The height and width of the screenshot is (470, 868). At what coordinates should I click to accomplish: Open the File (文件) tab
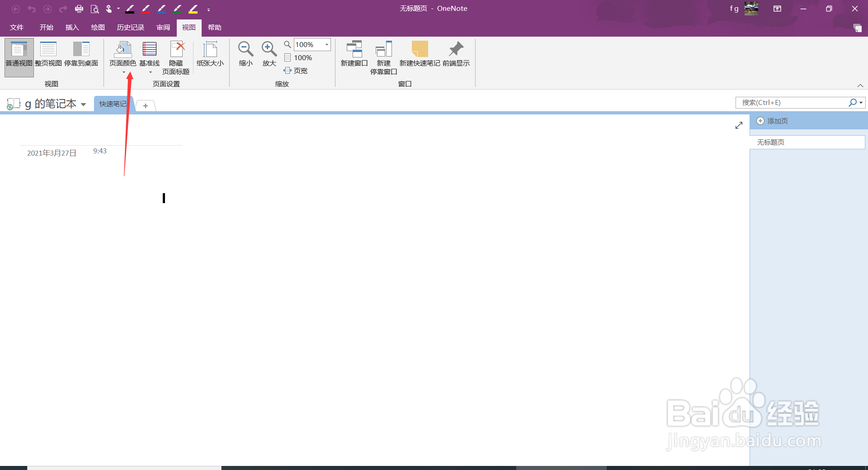[17, 28]
